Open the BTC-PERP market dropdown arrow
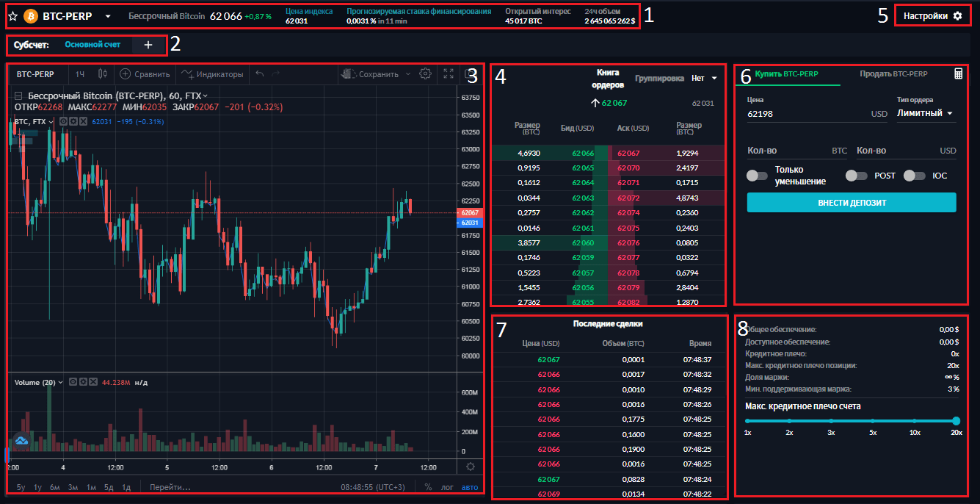Image resolution: width=980 pixels, height=504 pixels. pos(108,16)
